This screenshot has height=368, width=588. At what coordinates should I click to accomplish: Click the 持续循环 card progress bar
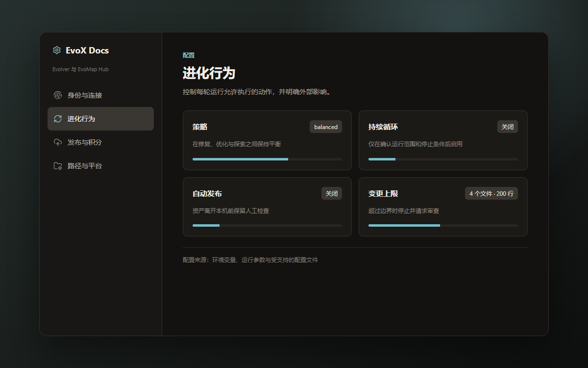click(443, 159)
